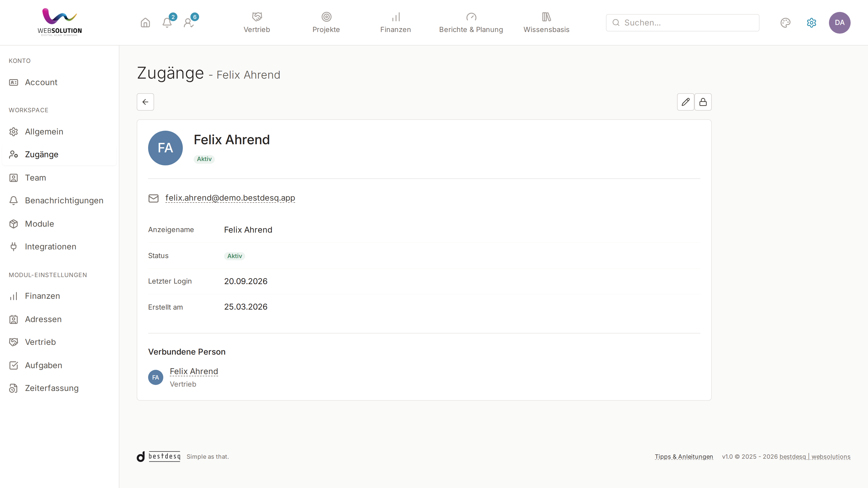Open Berichte & Planung navigation
The width and height of the screenshot is (868, 488).
471,23
